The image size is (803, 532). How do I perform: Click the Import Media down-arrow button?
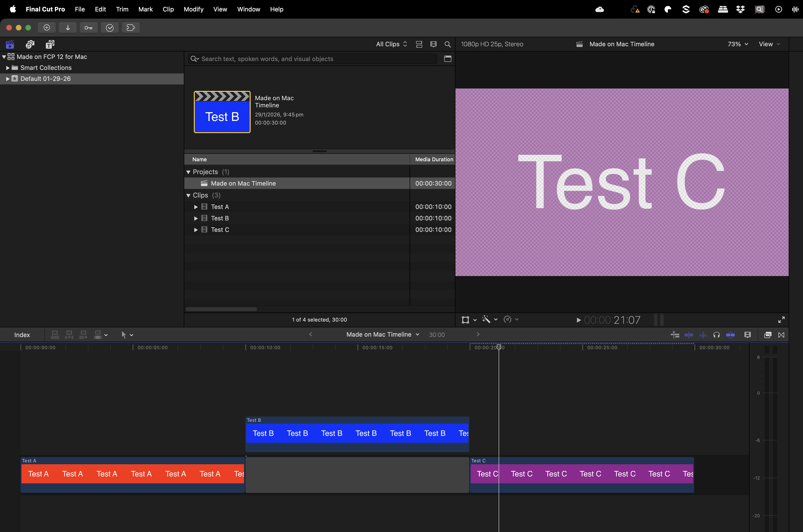(x=68, y=28)
